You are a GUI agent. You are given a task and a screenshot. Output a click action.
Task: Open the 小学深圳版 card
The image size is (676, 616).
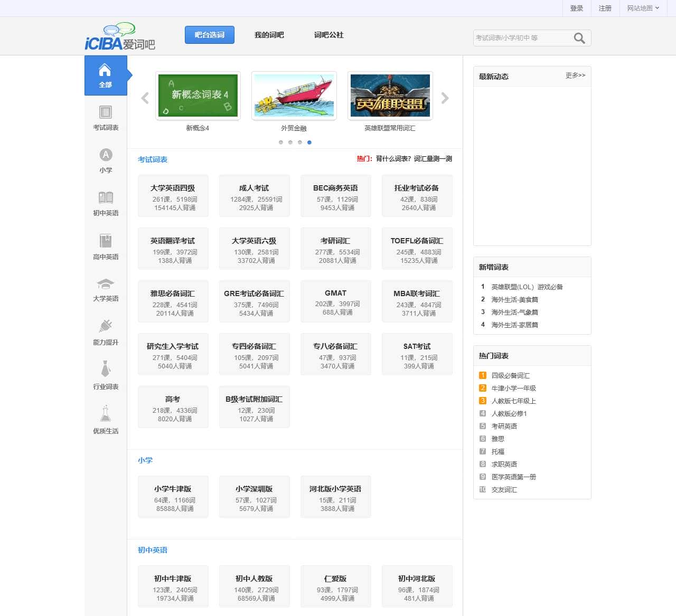(x=255, y=497)
